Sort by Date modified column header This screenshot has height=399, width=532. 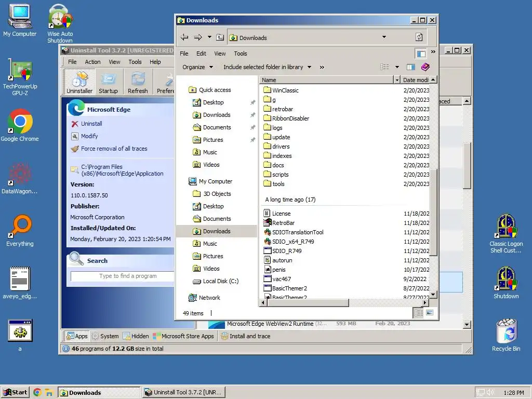[415, 79]
